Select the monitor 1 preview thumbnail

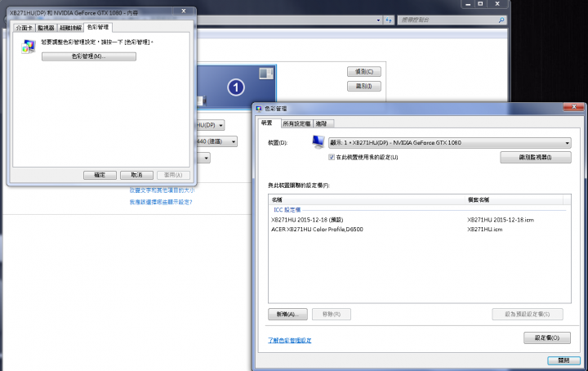click(x=236, y=86)
